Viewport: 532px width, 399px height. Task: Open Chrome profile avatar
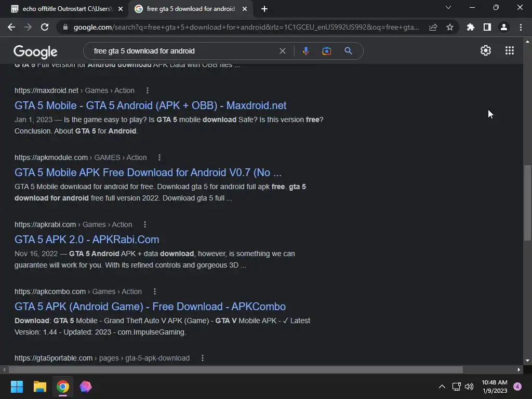click(504, 27)
